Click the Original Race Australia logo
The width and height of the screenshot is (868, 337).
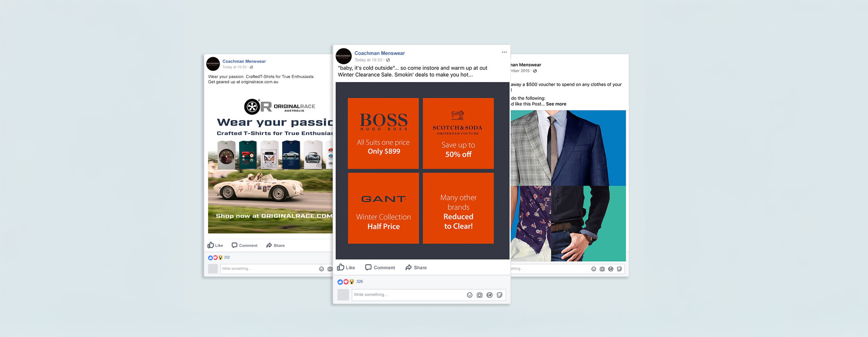tap(280, 107)
